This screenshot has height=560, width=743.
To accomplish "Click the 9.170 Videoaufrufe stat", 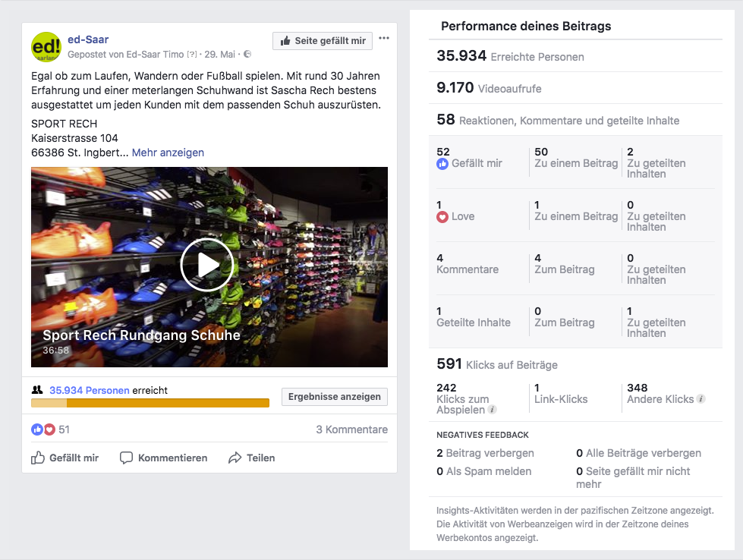I will (x=489, y=88).
